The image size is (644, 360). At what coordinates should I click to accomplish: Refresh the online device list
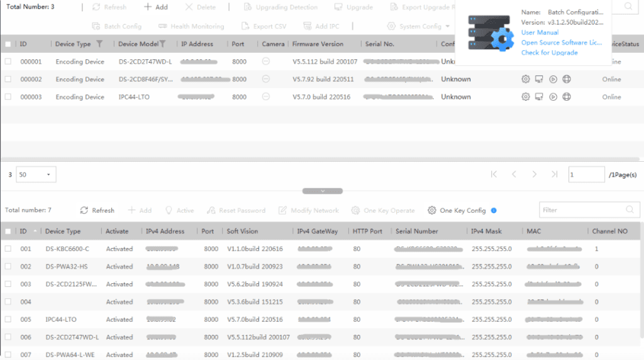point(97,210)
